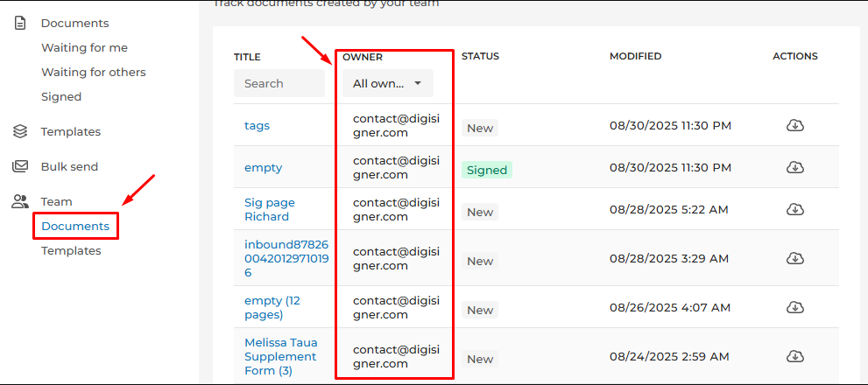Download the 'empty (12 pages)' document
Screen dimensions: 868x385
794,307
